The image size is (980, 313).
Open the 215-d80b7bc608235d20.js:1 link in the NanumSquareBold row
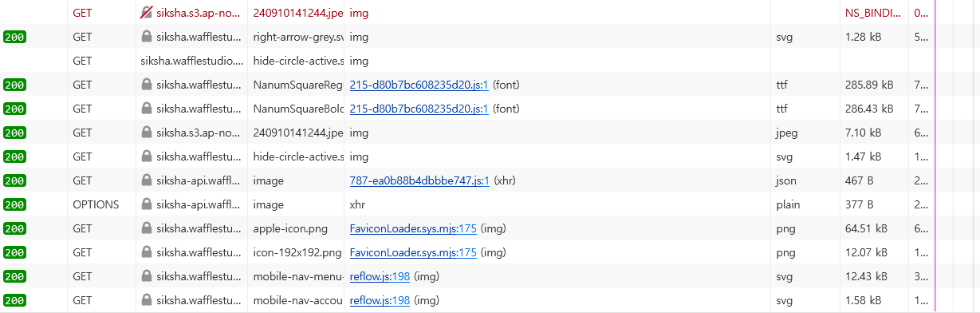419,109
